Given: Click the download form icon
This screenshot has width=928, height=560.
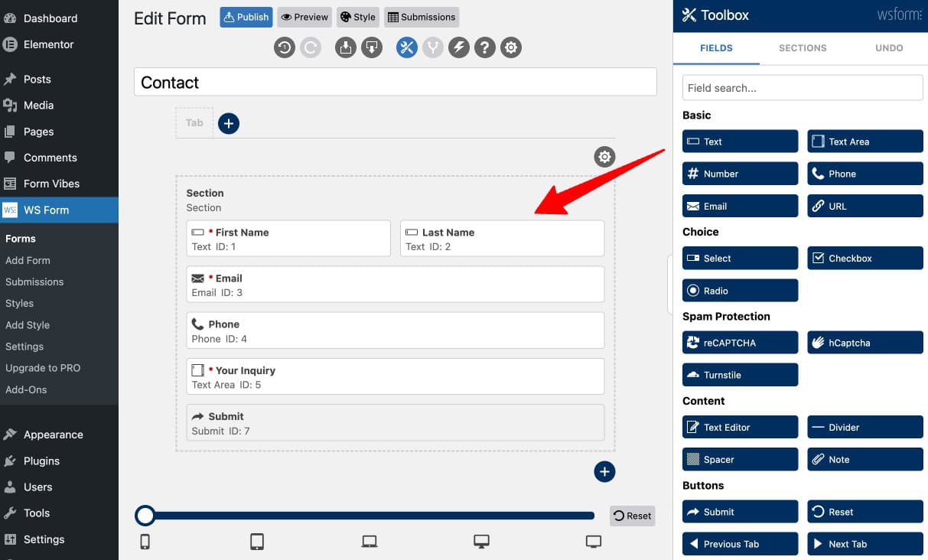Looking at the screenshot, I should pos(371,47).
